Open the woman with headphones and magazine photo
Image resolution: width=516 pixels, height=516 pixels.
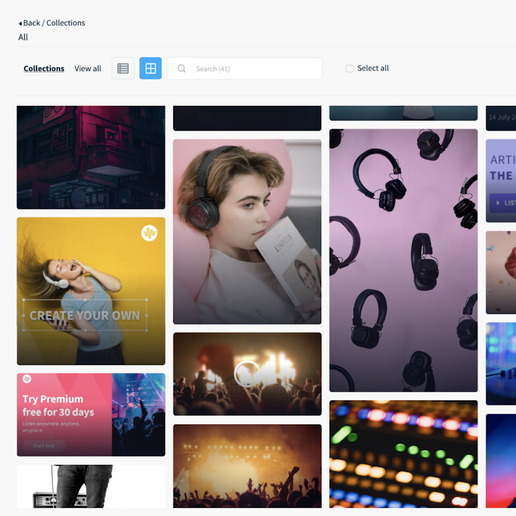[247, 232]
